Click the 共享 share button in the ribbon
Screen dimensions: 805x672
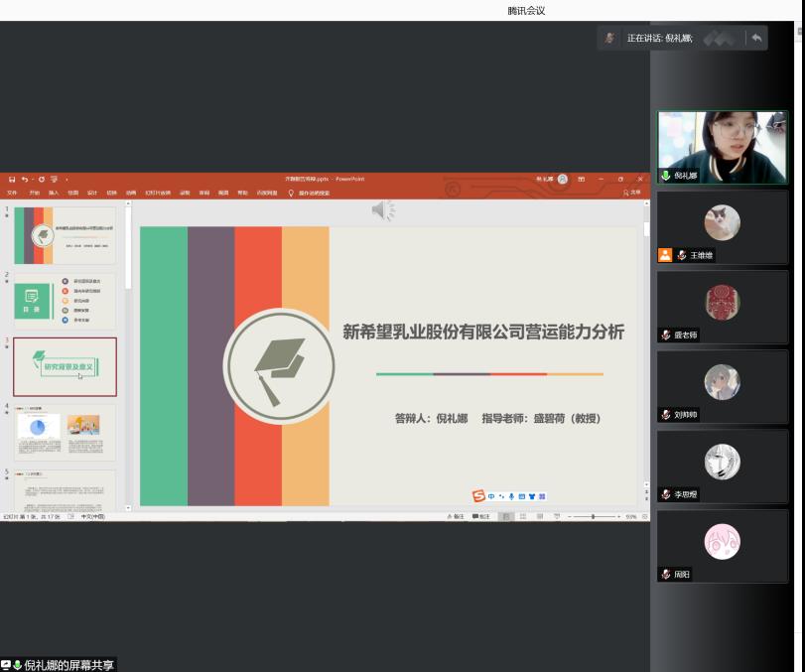632,193
